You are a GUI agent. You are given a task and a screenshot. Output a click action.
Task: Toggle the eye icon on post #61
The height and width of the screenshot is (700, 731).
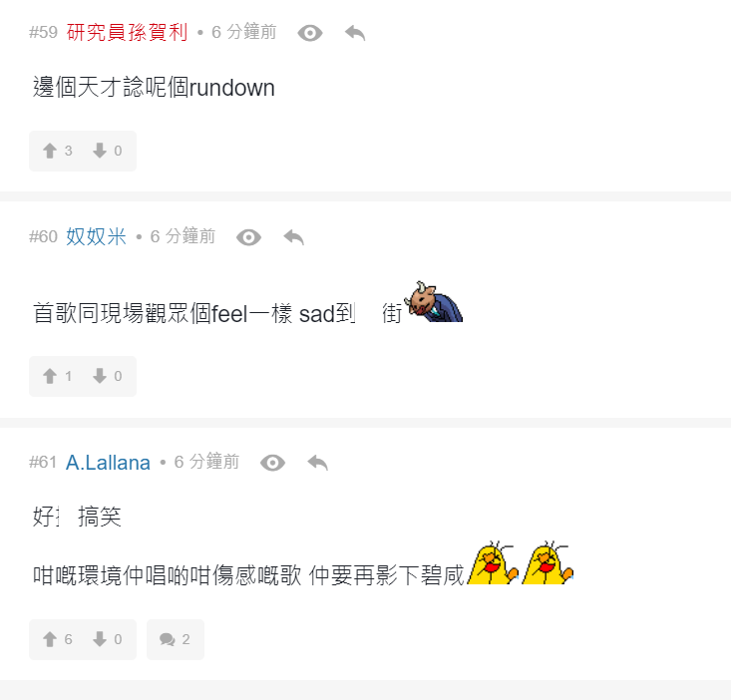click(x=272, y=464)
